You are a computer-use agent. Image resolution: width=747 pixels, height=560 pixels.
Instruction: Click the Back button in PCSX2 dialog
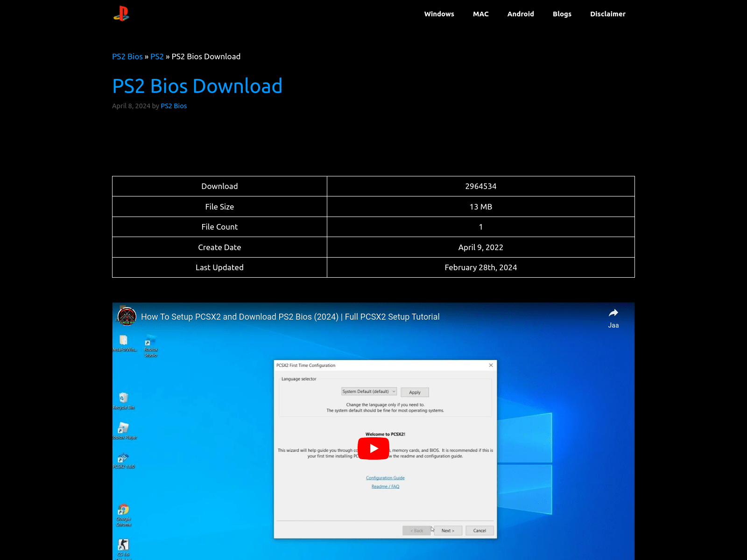(416, 531)
